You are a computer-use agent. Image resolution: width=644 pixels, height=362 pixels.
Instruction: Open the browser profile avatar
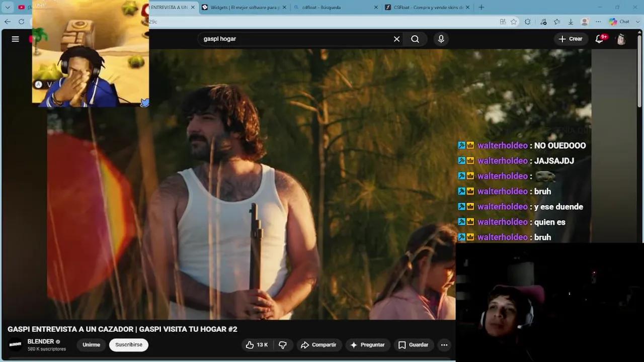click(x=585, y=22)
